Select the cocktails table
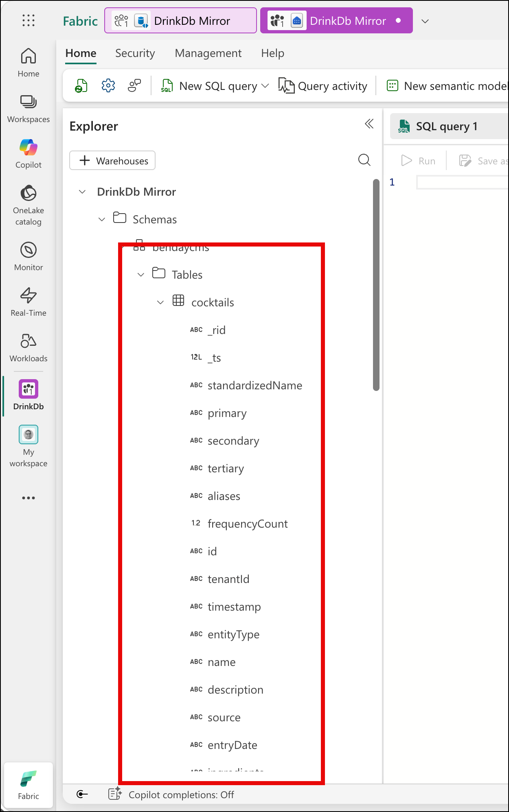Image resolution: width=509 pixels, height=812 pixels. coord(213,302)
